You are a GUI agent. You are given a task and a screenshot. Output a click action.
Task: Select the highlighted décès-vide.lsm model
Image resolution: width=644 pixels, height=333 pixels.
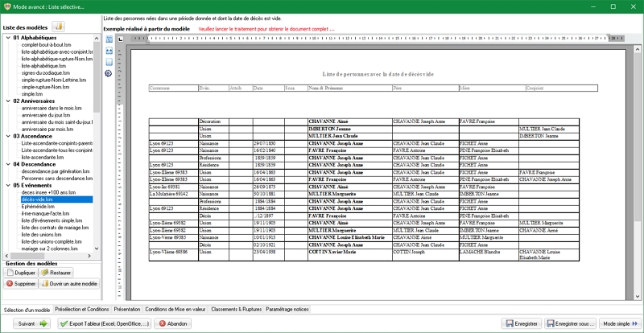tap(56, 199)
